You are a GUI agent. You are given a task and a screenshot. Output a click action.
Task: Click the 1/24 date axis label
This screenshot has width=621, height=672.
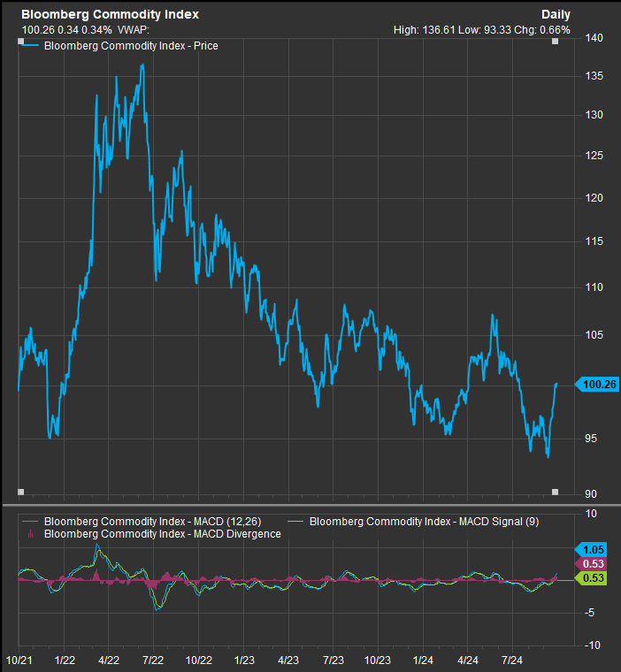tap(423, 660)
